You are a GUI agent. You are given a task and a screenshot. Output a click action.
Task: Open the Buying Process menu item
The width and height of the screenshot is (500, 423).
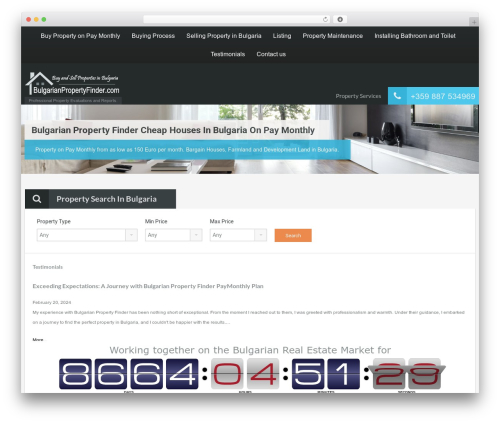point(153,36)
